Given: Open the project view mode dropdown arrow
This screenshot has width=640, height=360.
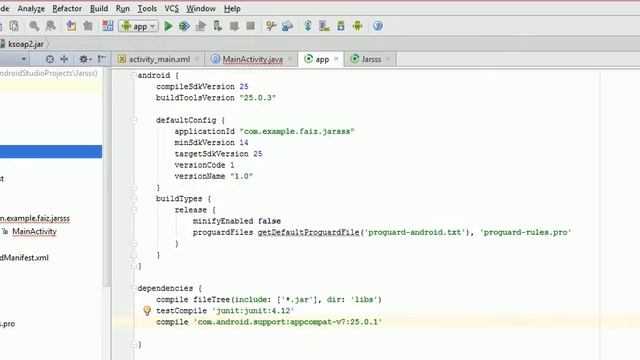Looking at the screenshot, I should point(24,59).
